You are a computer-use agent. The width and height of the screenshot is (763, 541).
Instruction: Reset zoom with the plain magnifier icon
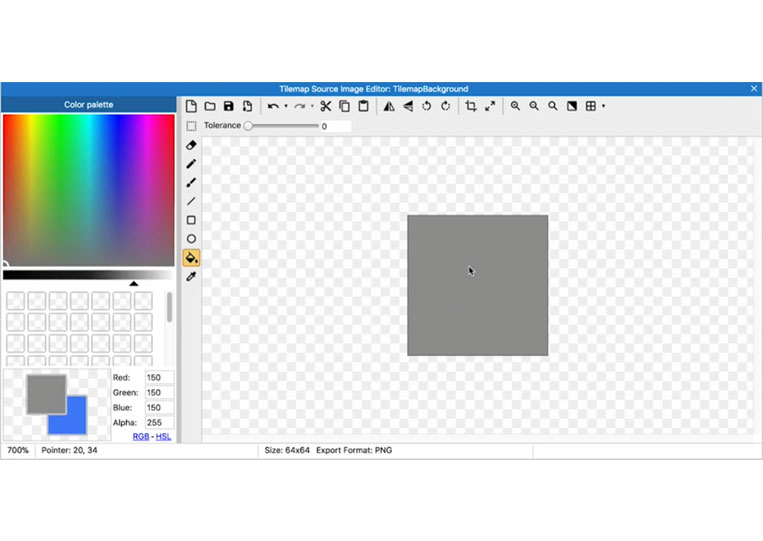(x=553, y=106)
